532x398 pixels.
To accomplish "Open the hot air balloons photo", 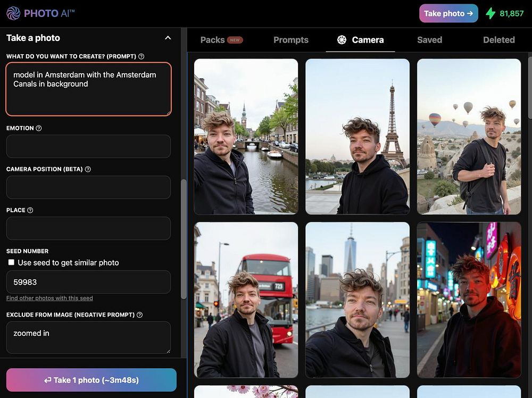I will tap(469, 136).
